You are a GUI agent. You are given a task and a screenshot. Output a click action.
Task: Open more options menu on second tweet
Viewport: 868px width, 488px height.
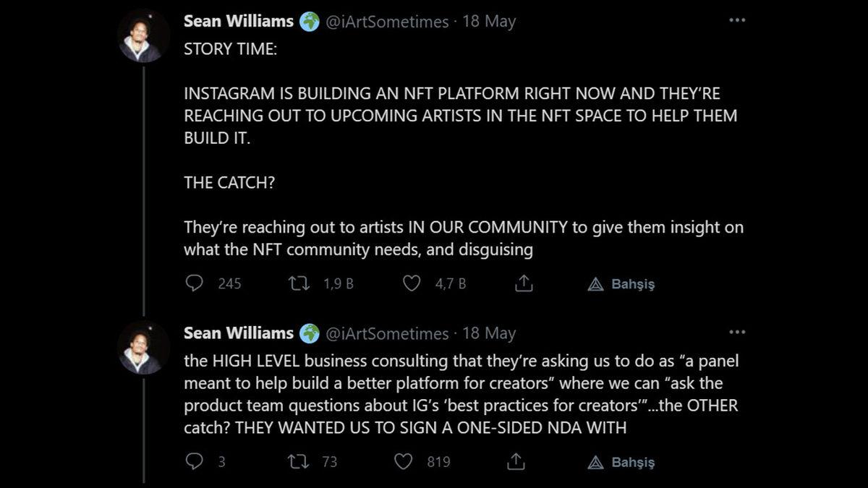pyautogui.click(x=736, y=332)
